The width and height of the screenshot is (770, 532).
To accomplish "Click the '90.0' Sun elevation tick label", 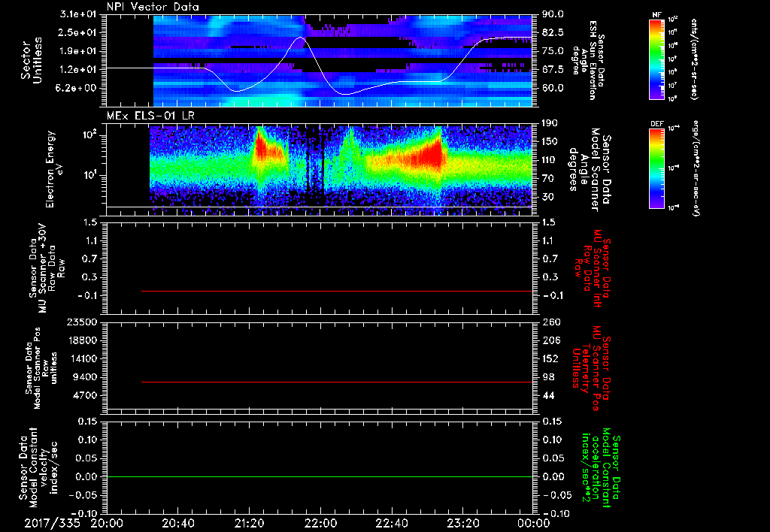I will [x=553, y=14].
